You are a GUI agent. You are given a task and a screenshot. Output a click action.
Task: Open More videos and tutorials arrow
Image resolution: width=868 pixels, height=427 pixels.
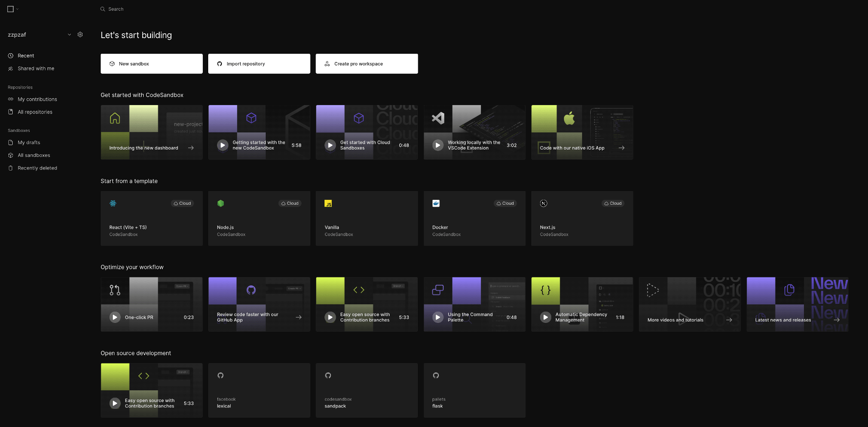(729, 320)
